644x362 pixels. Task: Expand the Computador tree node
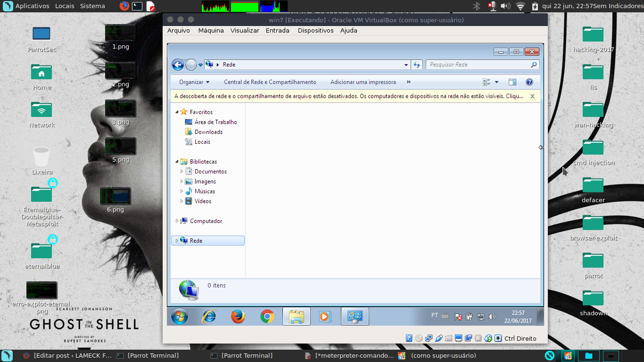(177, 221)
